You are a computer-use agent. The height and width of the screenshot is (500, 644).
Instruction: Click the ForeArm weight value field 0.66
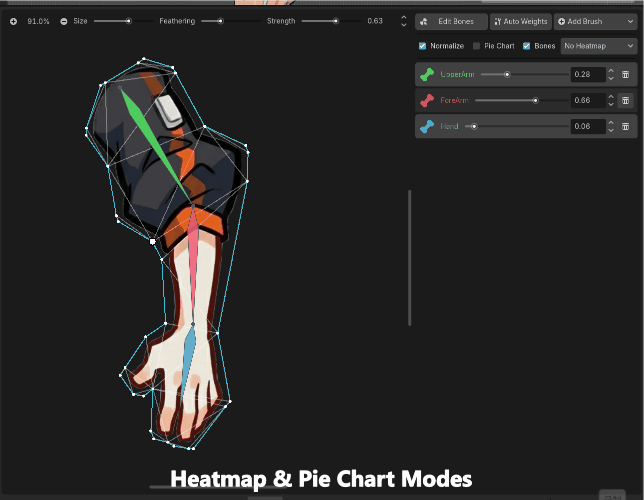pyautogui.click(x=588, y=100)
